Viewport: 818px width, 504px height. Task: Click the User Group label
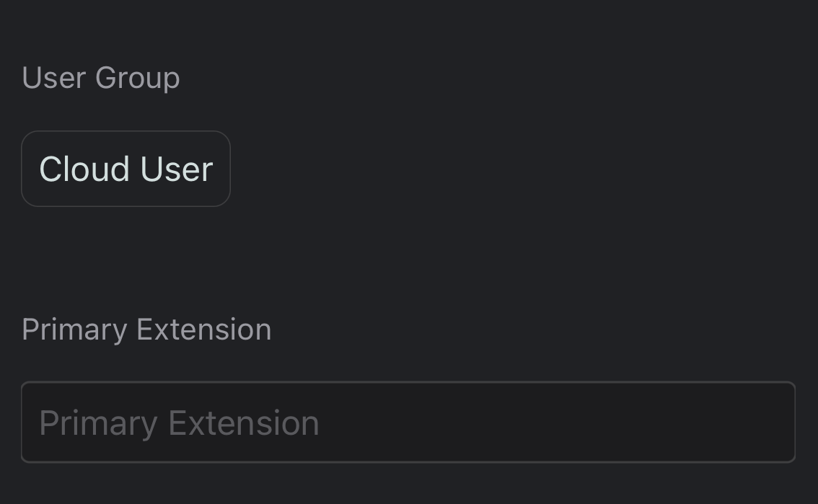[x=100, y=77]
